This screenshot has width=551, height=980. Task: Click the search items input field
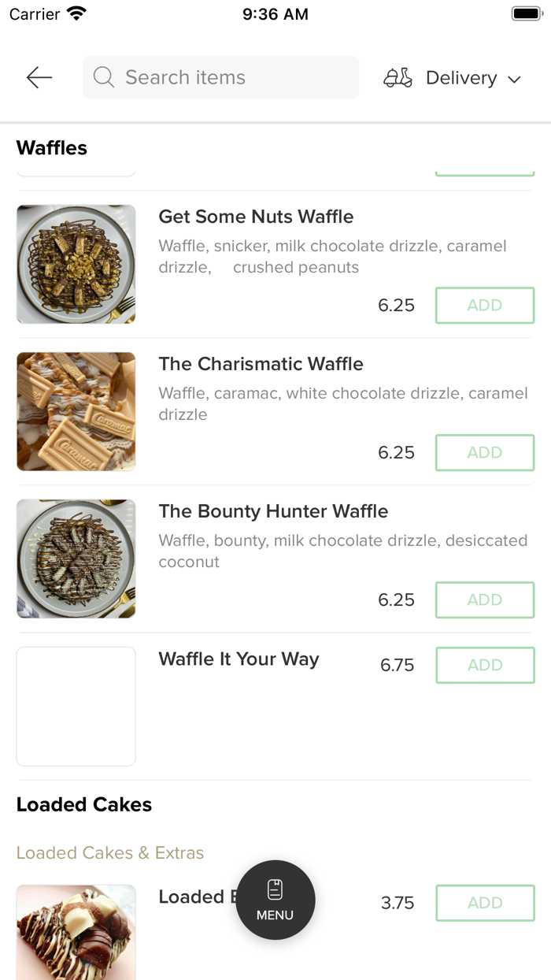click(220, 77)
